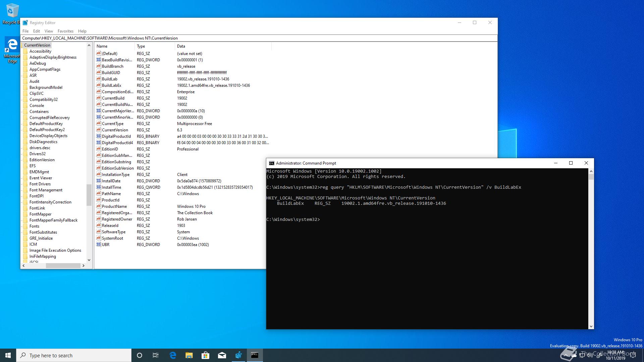Select the InstallTime QWORD value icon
The width and height of the screenshot is (644, 362).
click(x=99, y=187)
